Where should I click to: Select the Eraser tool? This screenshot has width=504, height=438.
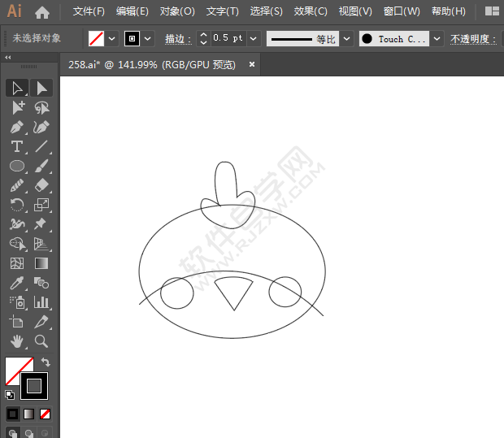point(41,186)
